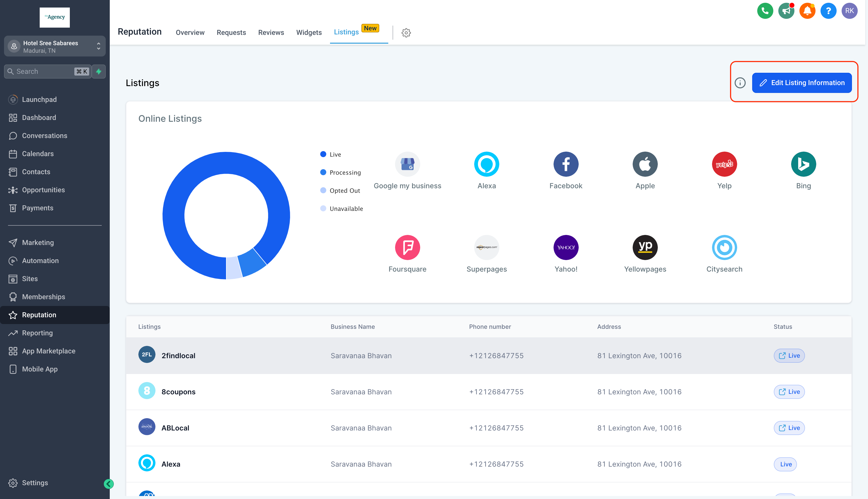Click the Alexa row Live badge
The height and width of the screenshot is (499, 868).
click(x=785, y=464)
